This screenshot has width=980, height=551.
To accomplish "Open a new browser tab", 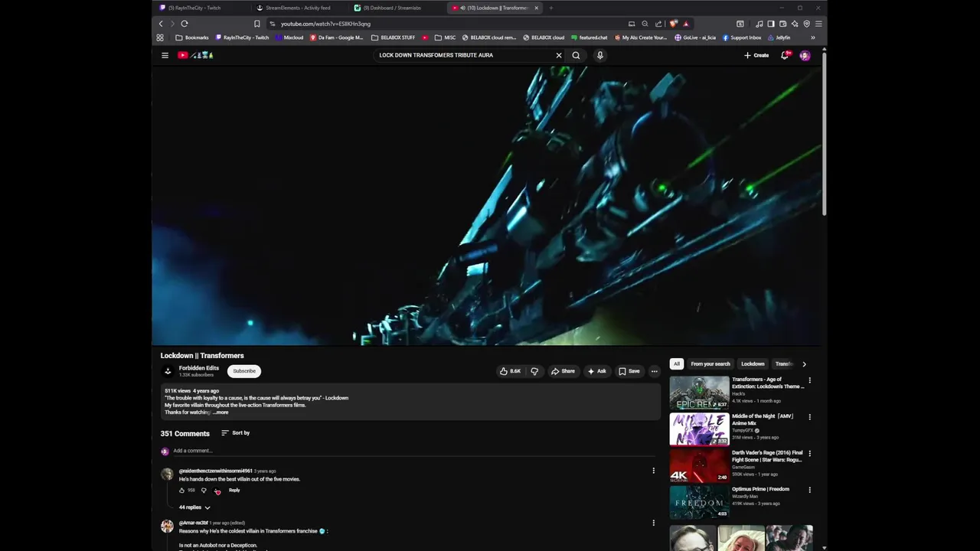I will (x=550, y=8).
